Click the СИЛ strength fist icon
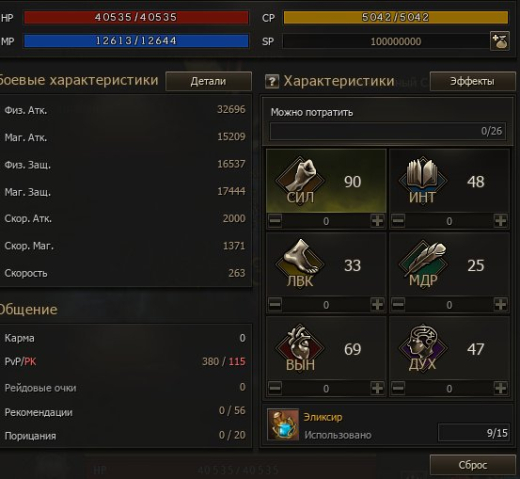 coord(300,180)
